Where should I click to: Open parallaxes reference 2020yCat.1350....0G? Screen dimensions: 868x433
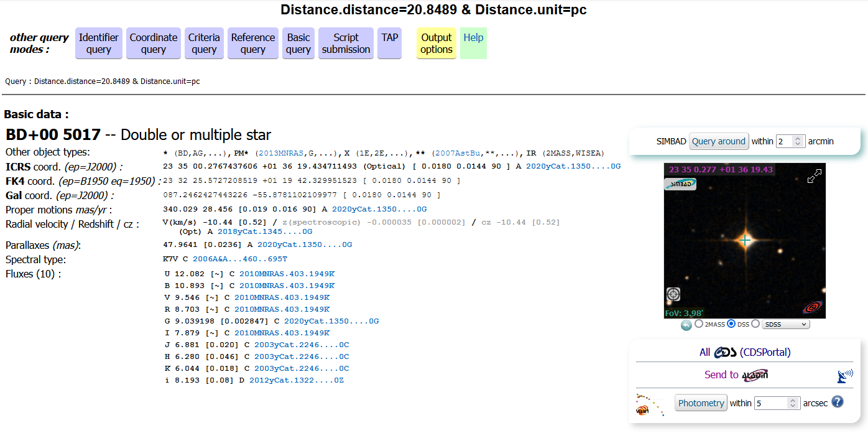(x=305, y=244)
